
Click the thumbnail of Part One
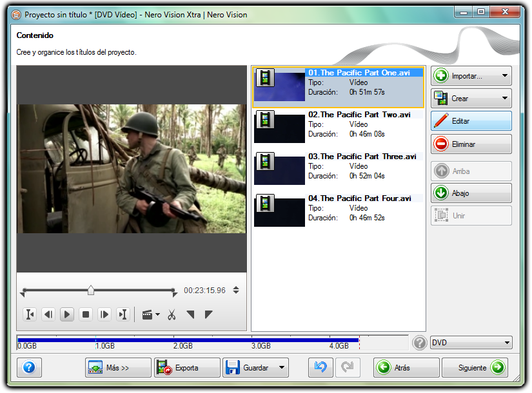[x=280, y=85]
